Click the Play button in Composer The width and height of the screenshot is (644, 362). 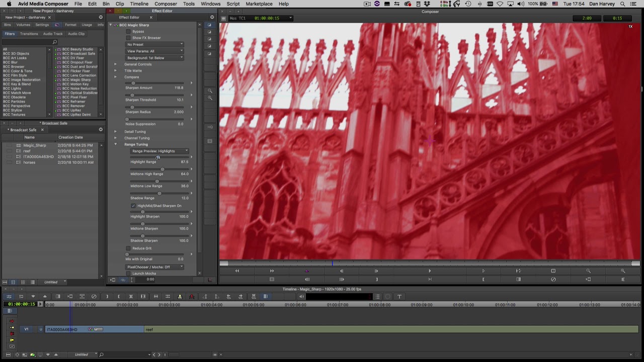[429, 271]
